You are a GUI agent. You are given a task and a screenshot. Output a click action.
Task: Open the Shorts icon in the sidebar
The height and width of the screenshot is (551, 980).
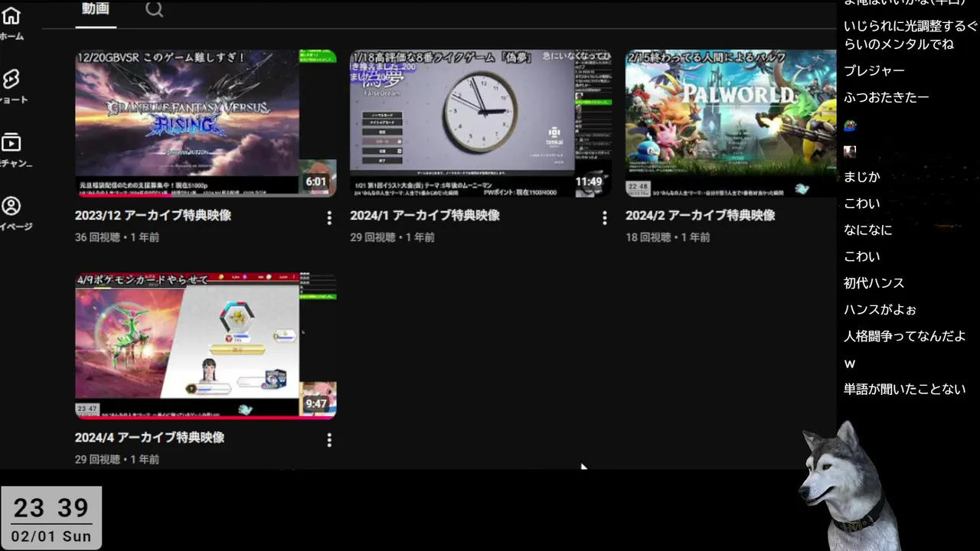pyautogui.click(x=11, y=79)
